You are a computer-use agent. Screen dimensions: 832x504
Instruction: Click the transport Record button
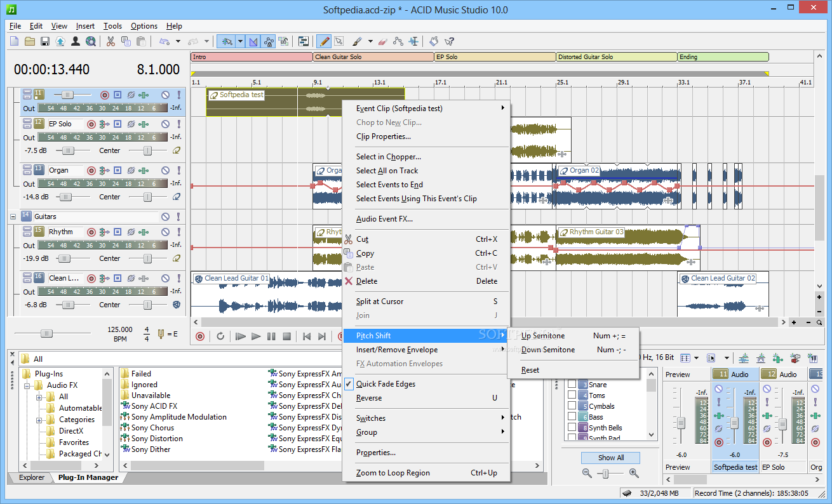point(200,336)
